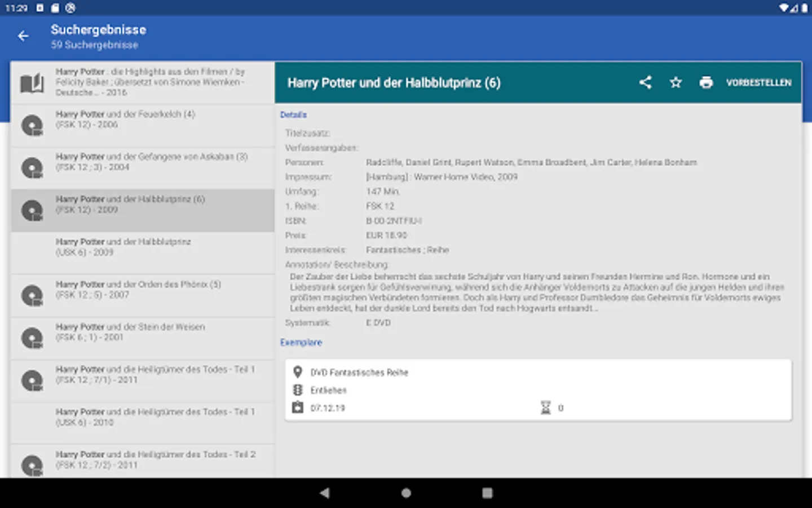Select the disc icon for Heiligtümer Teil 2
Screen dimensions: 812x508
point(32,466)
